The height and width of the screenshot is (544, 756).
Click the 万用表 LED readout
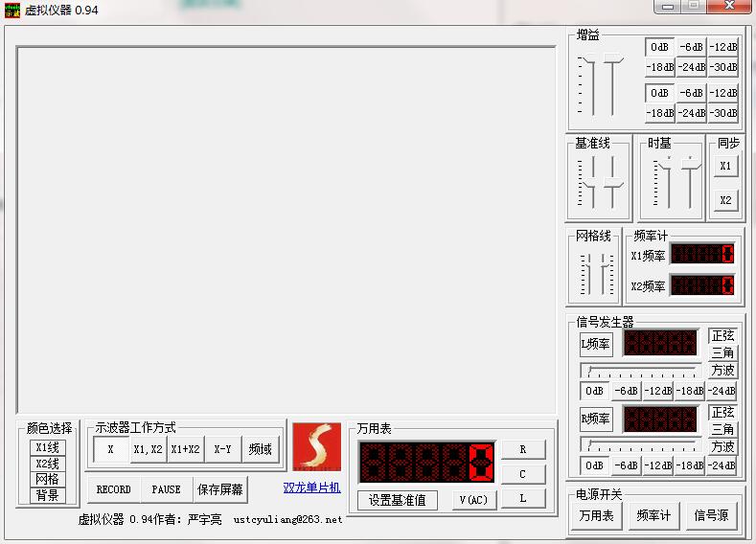click(x=426, y=463)
